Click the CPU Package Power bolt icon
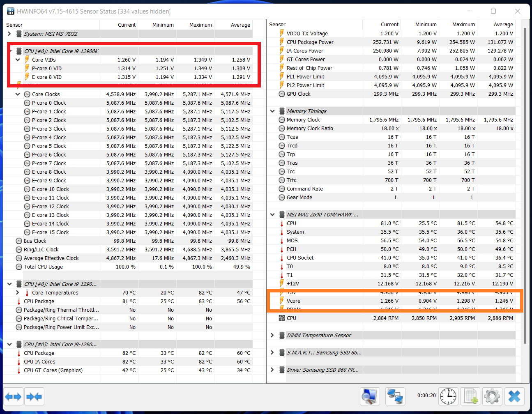This screenshot has height=414, width=532. point(282,42)
